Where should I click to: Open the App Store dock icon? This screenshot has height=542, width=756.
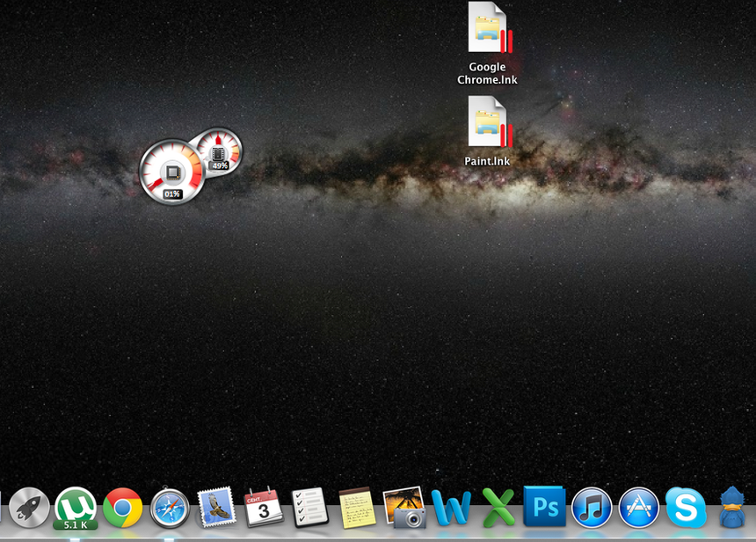pos(639,508)
